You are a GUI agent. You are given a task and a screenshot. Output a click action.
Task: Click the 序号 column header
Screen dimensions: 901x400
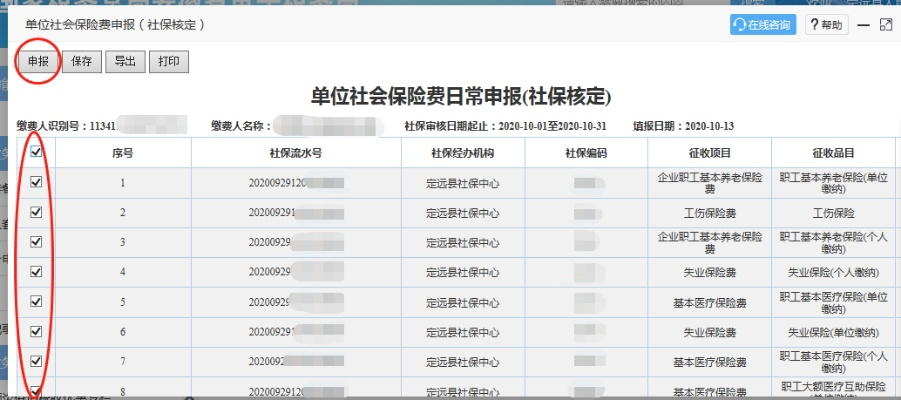coord(122,153)
